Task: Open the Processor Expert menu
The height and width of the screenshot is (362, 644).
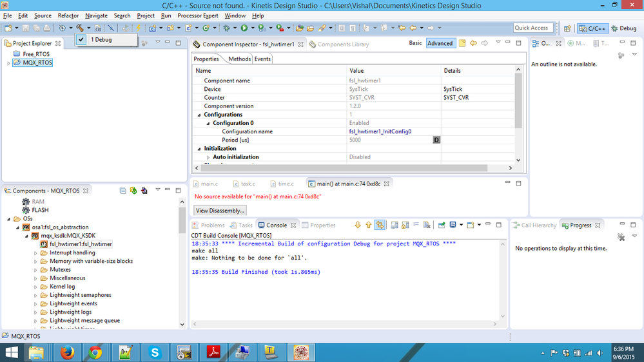Action: coord(197,15)
